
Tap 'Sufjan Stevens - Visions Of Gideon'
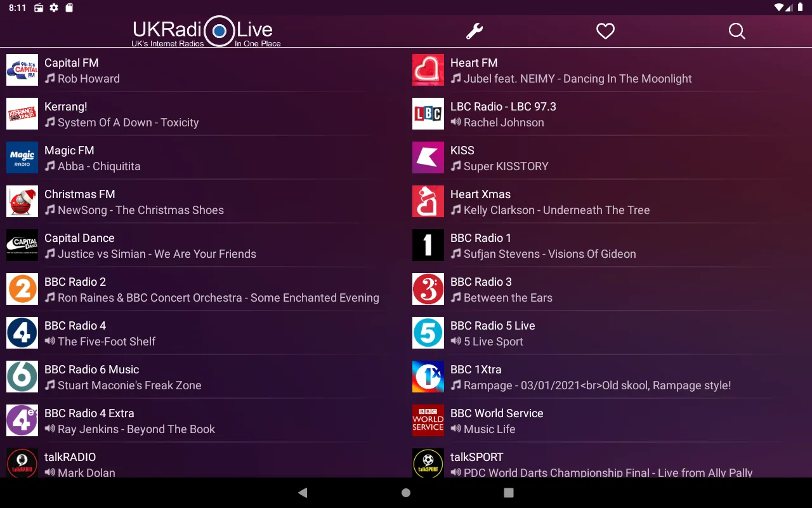pyautogui.click(x=550, y=254)
